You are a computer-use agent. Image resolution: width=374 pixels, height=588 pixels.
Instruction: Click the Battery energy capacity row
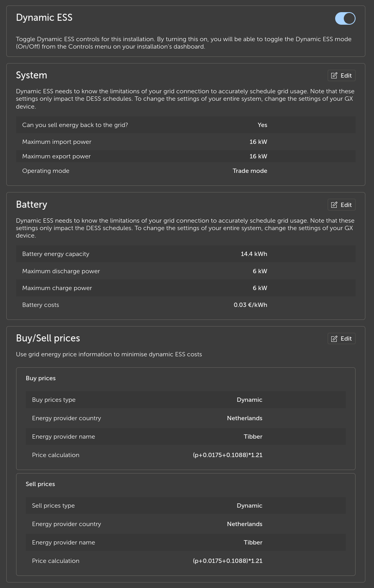pos(186,254)
